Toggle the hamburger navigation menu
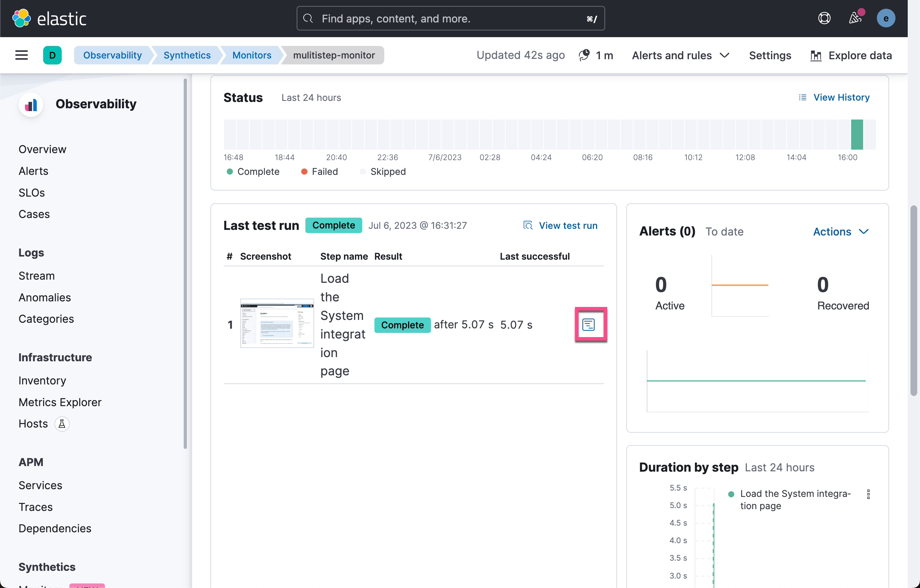Image resolution: width=920 pixels, height=588 pixels. (x=21, y=55)
